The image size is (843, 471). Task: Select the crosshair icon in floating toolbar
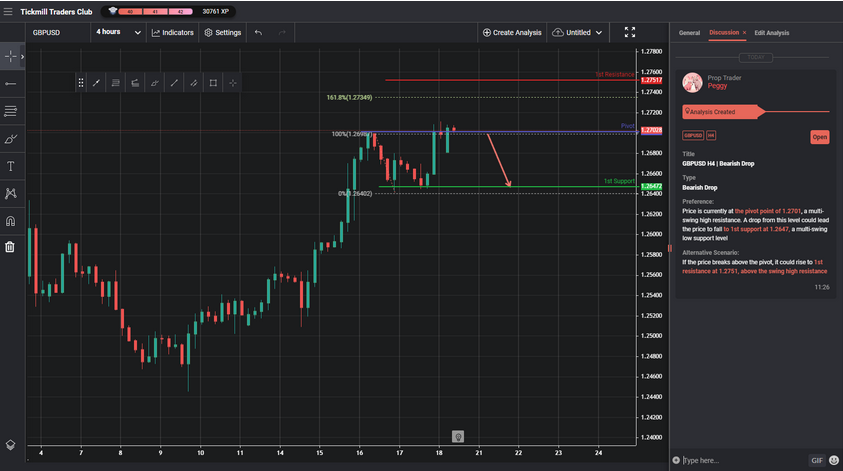(233, 83)
